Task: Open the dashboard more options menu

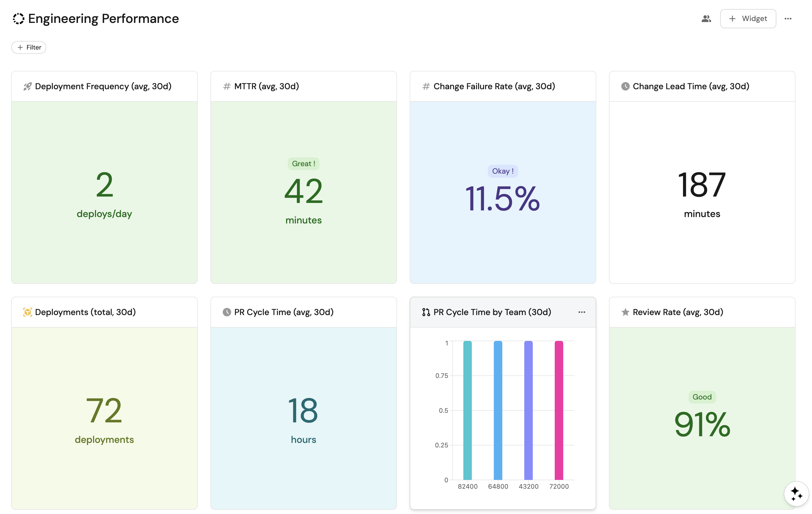Action: click(788, 19)
